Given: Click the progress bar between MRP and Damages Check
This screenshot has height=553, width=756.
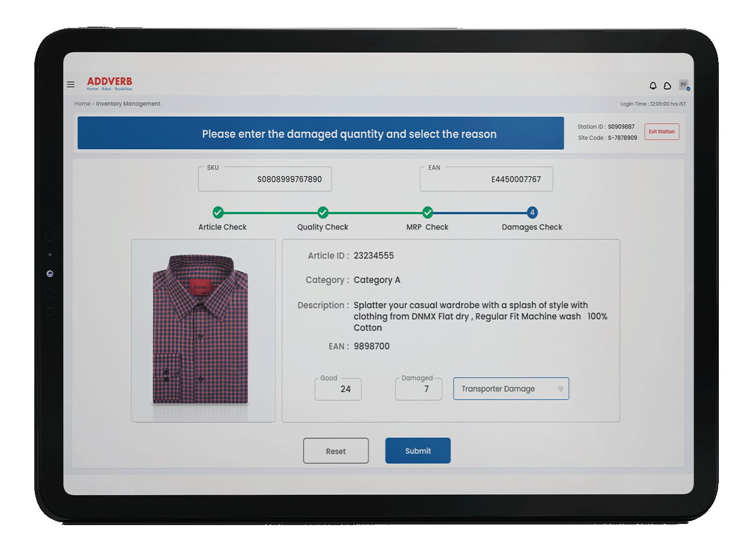Looking at the screenshot, I should click(x=480, y=213).
